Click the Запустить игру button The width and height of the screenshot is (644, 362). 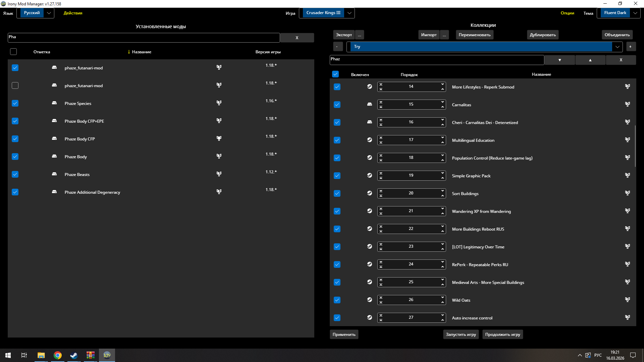461,335
